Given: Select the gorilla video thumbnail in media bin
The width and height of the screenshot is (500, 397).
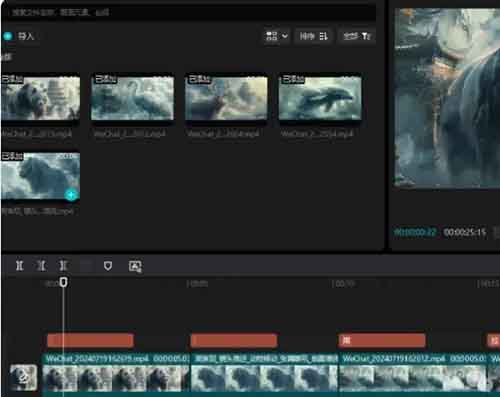Looking at the screenshot, I should point(40,98).
